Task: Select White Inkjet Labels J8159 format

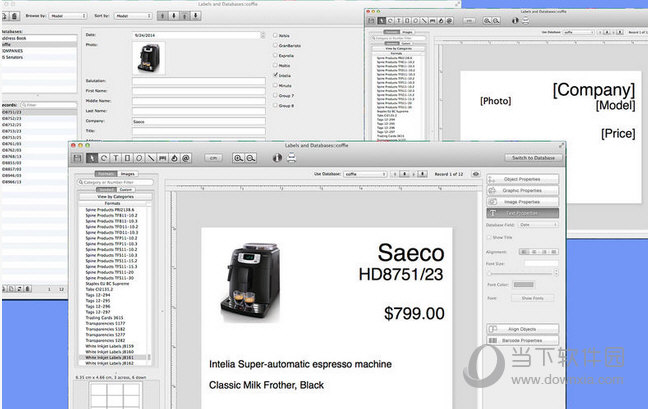Action: 110,346
